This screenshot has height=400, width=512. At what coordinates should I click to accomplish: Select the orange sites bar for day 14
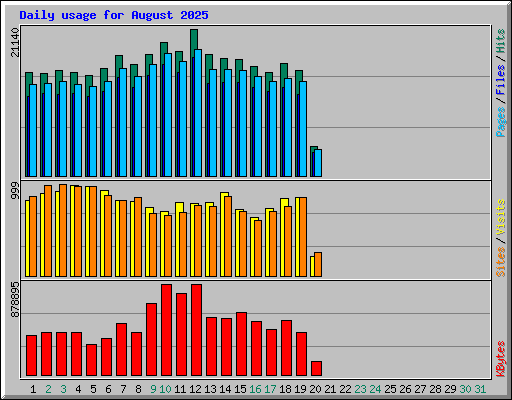pos(228,236)
